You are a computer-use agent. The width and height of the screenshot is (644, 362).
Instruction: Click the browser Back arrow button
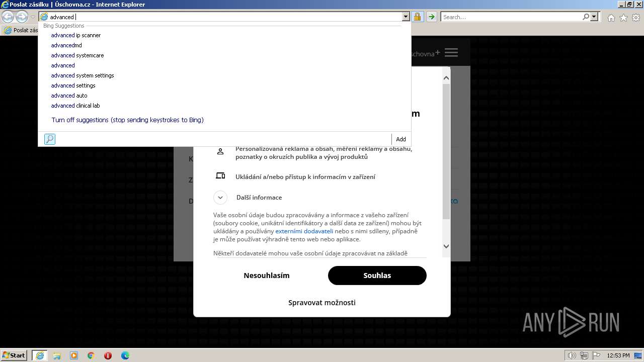[x=8, y=17]
